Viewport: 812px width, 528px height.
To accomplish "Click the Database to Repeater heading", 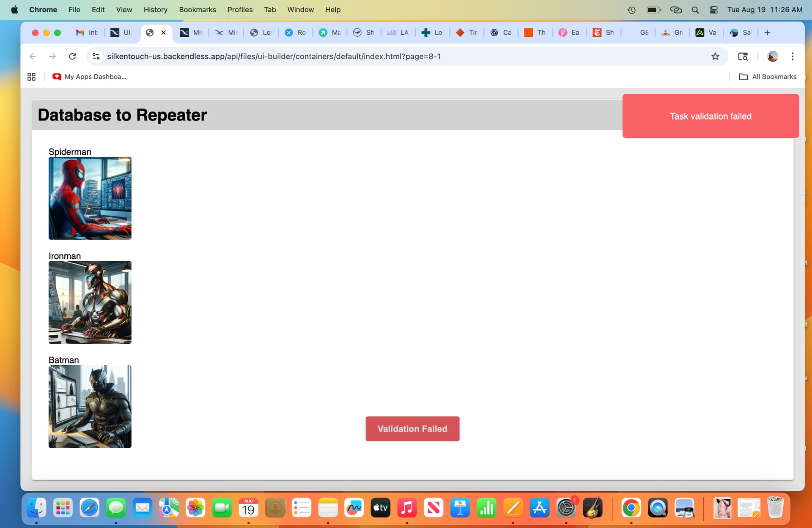I will point(122,115).
